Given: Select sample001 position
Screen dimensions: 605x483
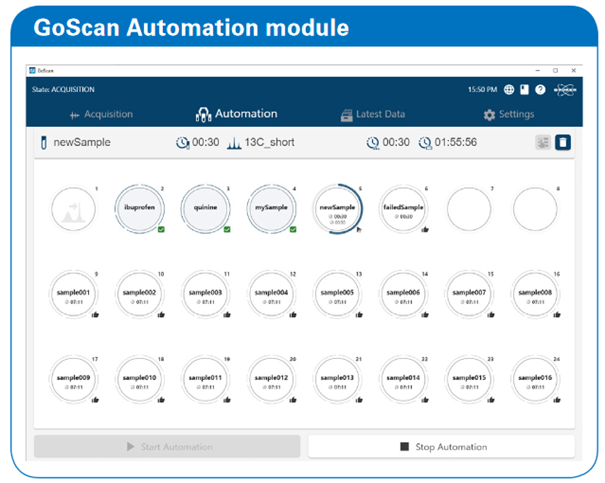Looking at the screenshot, I should pos(73,294).
